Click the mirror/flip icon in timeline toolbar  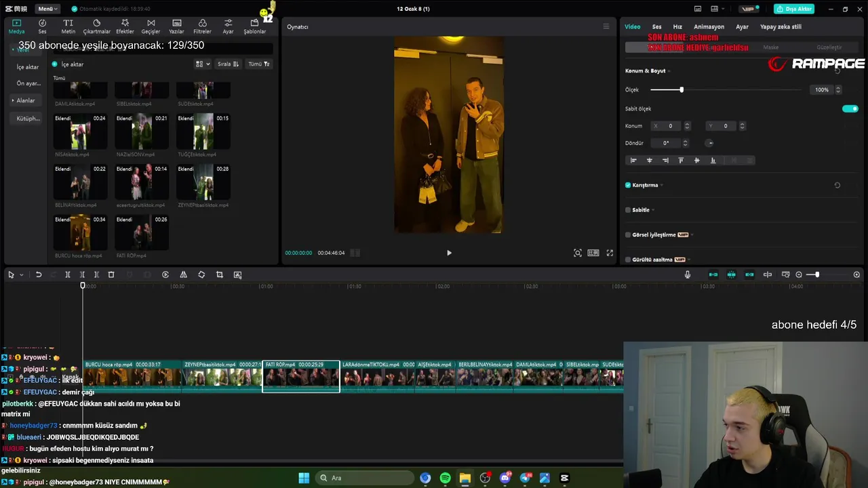click(183, 274)
